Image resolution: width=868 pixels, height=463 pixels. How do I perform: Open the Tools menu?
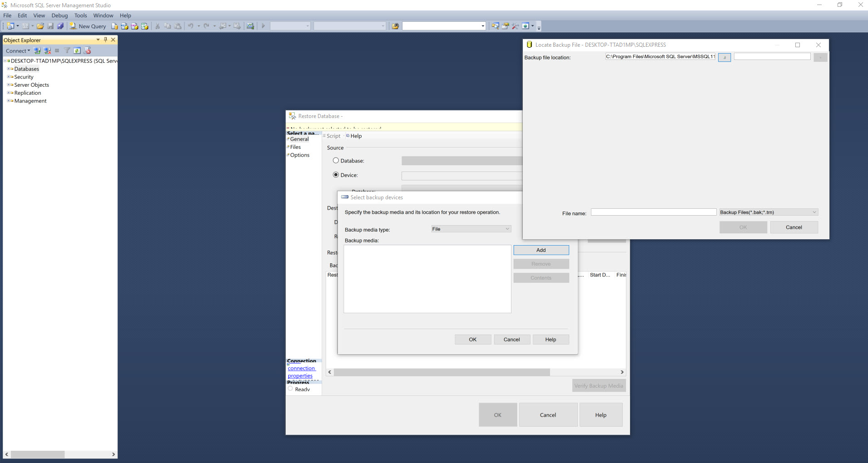(80, 15)
